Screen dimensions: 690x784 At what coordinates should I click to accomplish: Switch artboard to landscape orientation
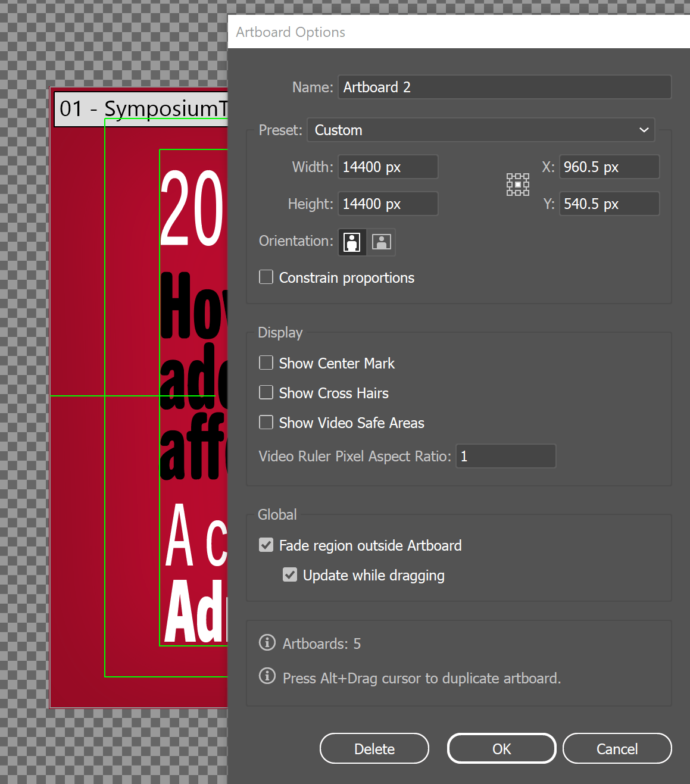coord(381,242)
